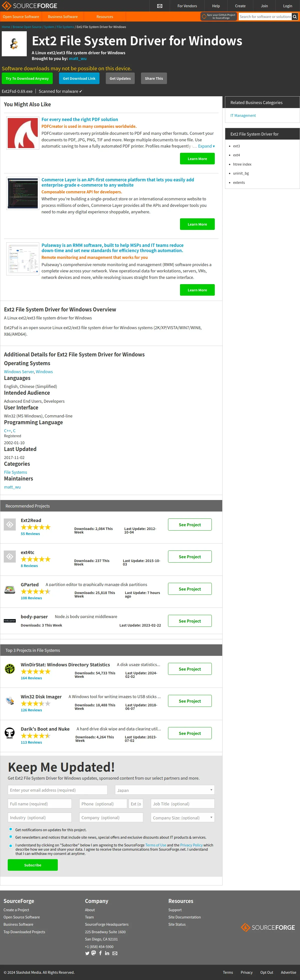This screenshot has width=300, height=980.
Task: Open Commerce Layer screenshot thumbnail
Action: coord(23,193)
